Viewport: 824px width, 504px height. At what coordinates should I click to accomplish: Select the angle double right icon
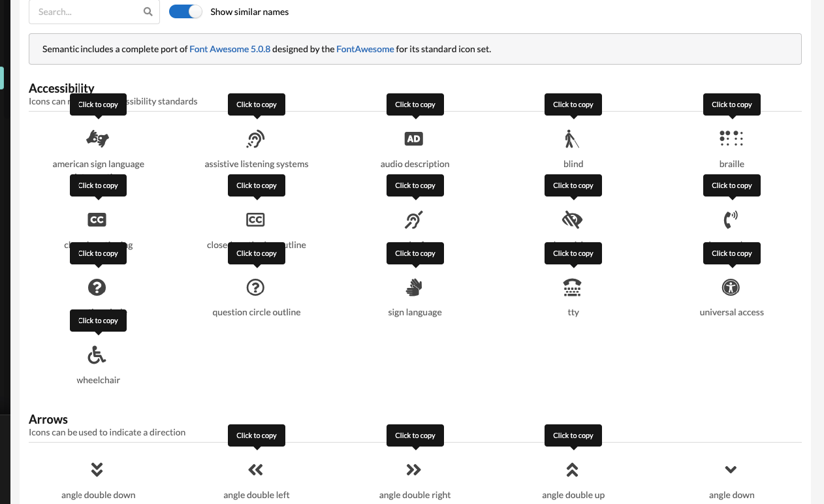tap(415, 469)
